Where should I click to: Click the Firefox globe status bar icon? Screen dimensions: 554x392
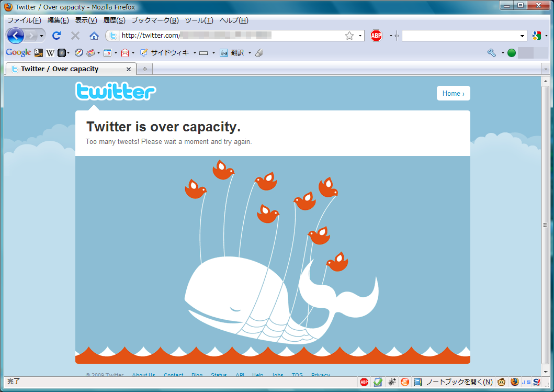point(515,382)
